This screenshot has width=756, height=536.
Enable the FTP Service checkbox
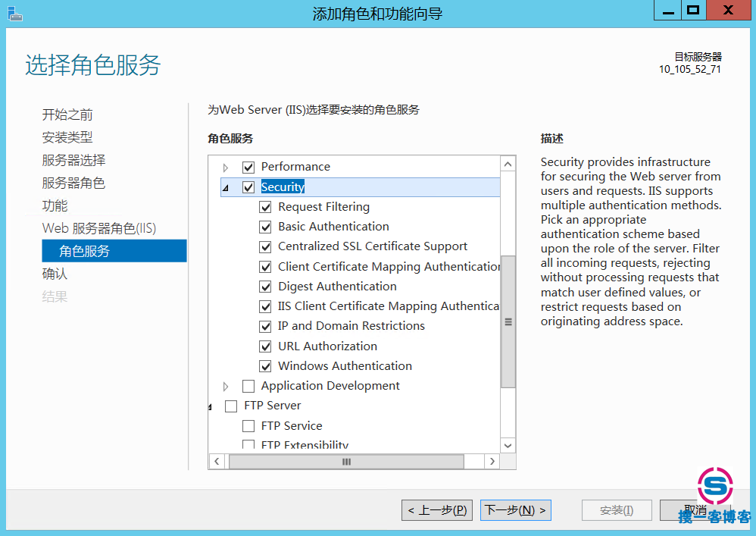248,426
